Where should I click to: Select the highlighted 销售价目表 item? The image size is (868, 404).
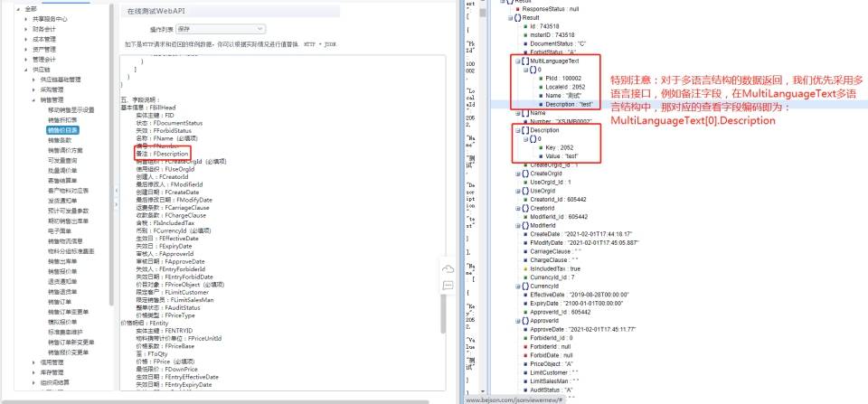pos(62,130)
